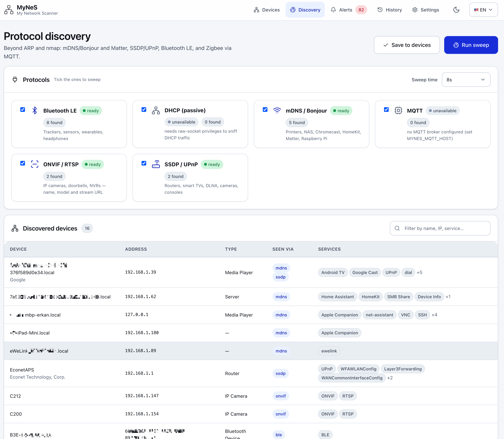Click the mdns tag in 192.168.1.39 row
This screenshot has width=504, height=439.
(281, 268)
